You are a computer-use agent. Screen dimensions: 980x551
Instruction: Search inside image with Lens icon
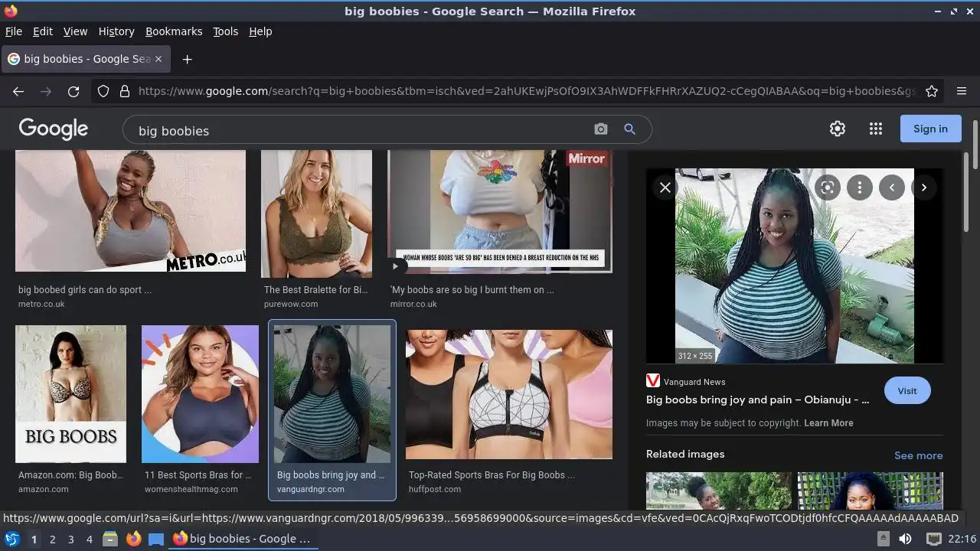(828, 187)
